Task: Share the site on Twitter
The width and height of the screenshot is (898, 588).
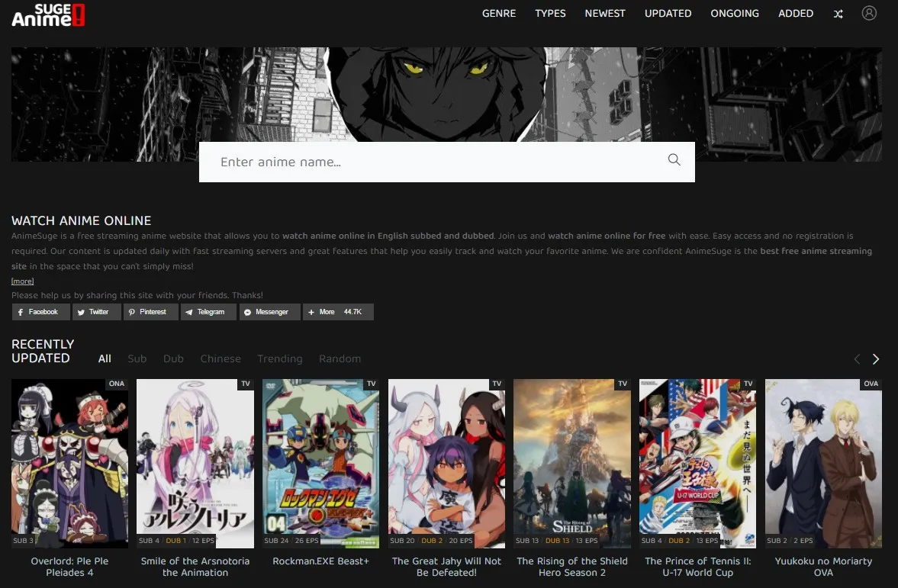Action: pos(96,312)
